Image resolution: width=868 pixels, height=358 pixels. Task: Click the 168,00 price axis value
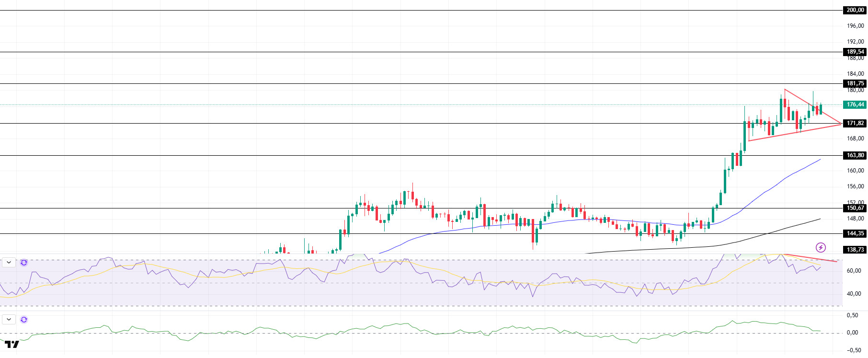[855, 139]
